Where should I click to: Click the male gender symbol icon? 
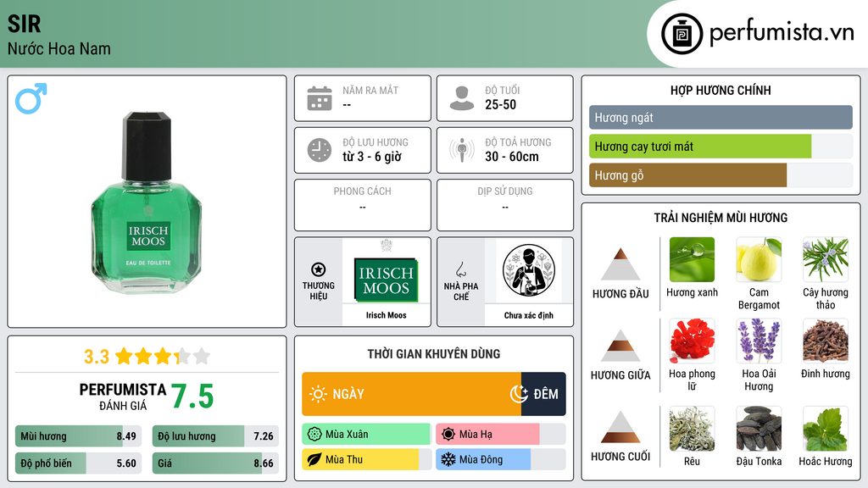pyautogui.click(x=31, y=98)
